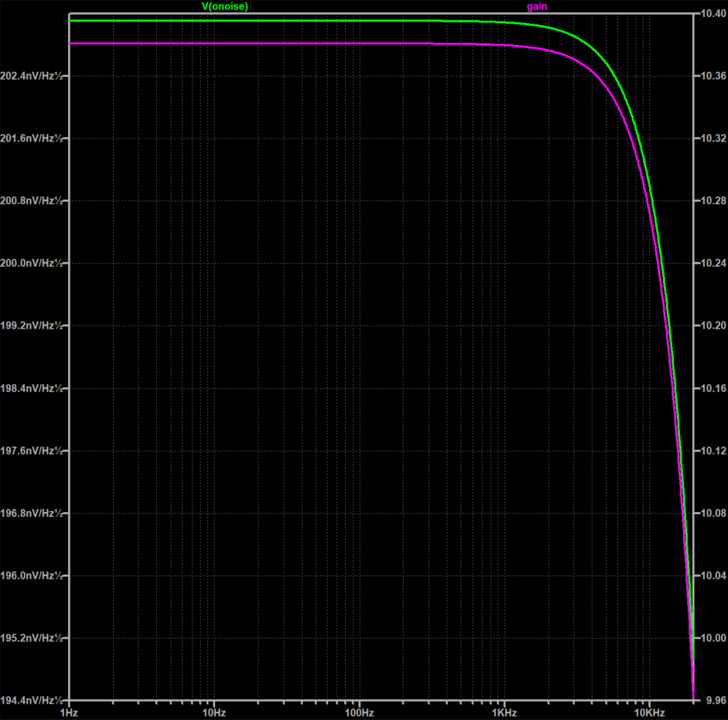Select the 10.24 right axis label
728x720 pixels.
711,264
